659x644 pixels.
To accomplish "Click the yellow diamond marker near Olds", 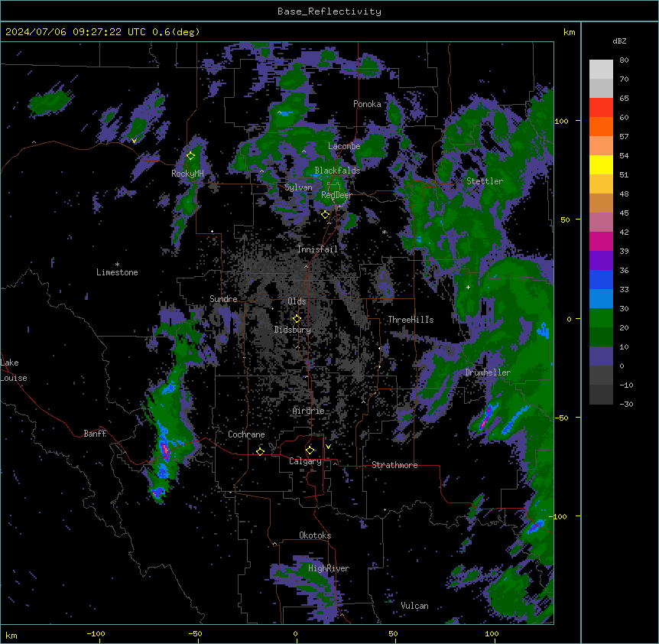I will tap(297, 319).
